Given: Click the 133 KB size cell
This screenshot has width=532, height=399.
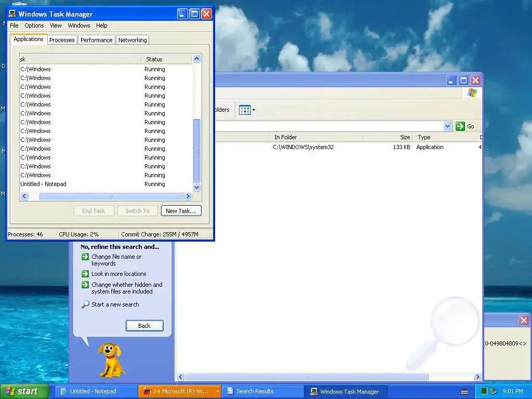Looking at the screenshot, I should pyautogui.click(x=402, y=147).
